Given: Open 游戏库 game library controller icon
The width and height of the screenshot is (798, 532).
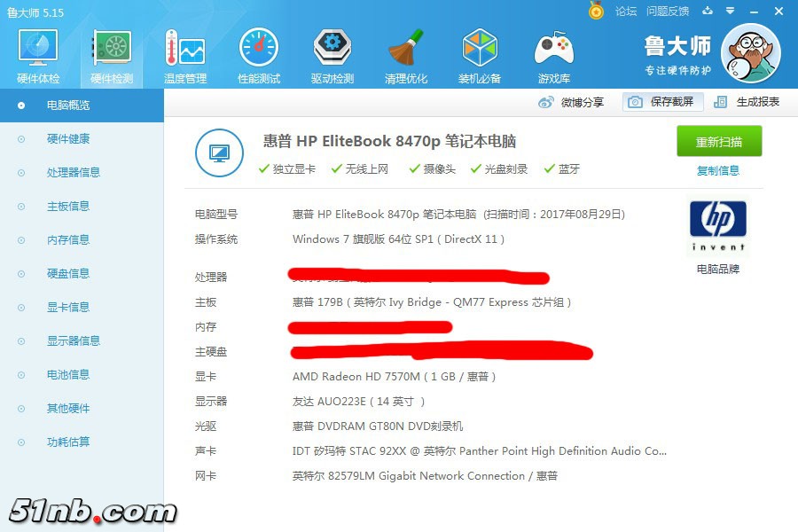Looking at the screenshot, I should [553, 55].
